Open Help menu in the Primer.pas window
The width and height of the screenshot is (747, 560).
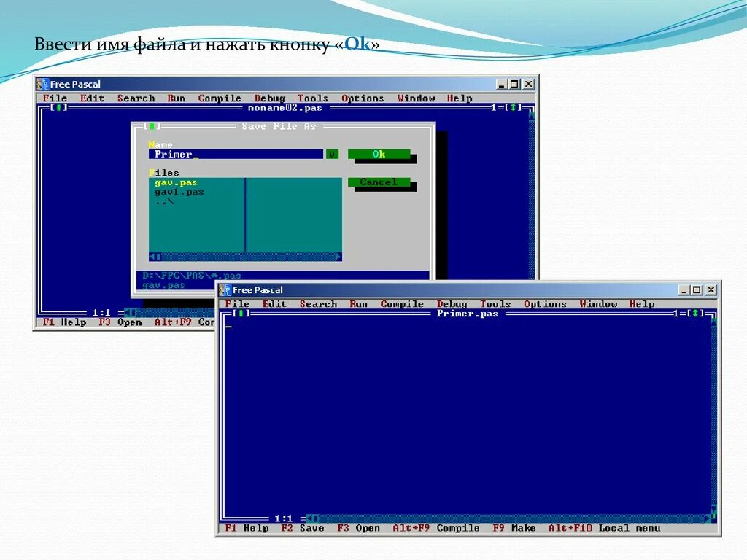(x=642, y=304)
